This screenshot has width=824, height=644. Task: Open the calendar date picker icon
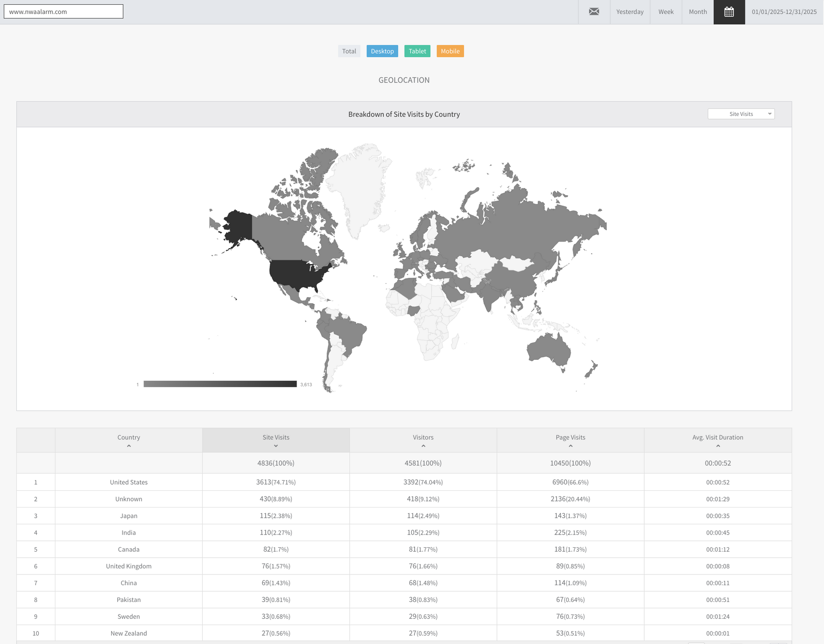pyautogui.click(x=729, y=12)
